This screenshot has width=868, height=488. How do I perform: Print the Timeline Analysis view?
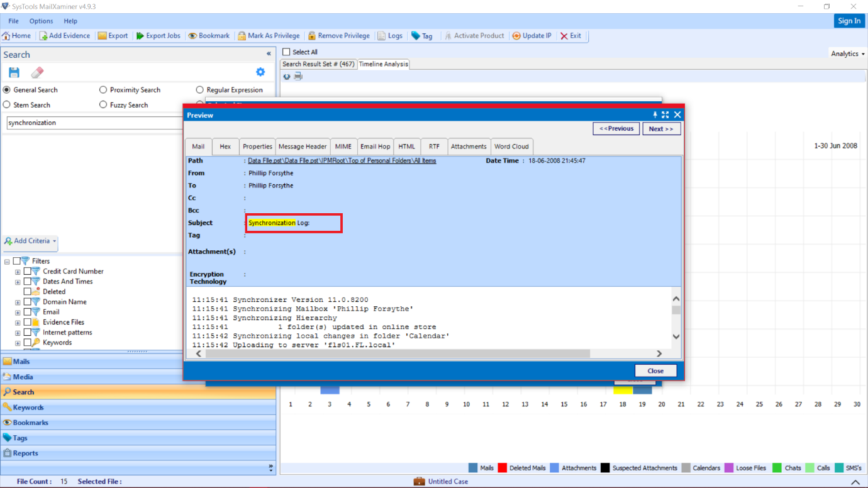[298, 75]
